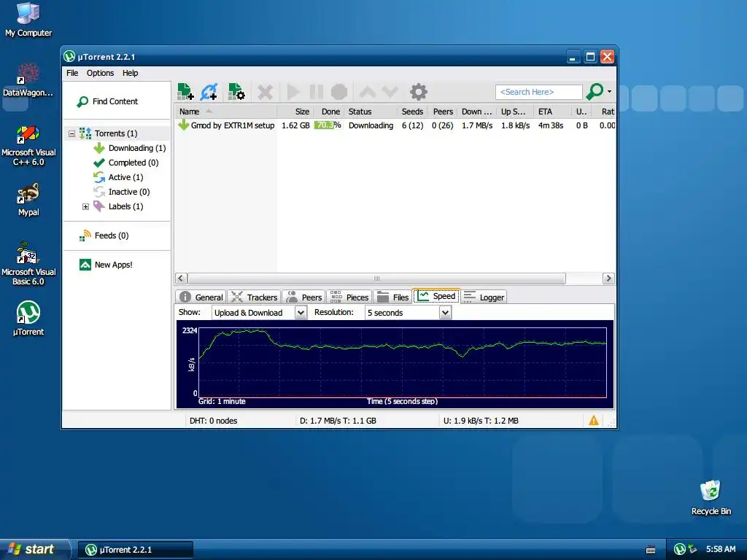Sort list by Status column header
This screenshot has height=560, width=747.
point(371,112)
